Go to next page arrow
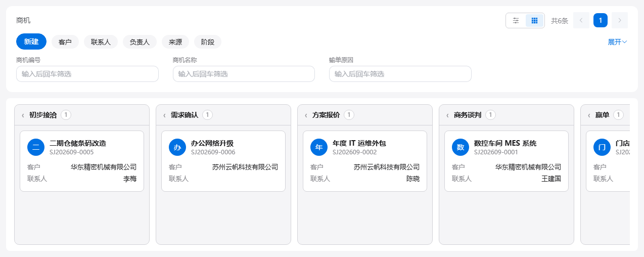The image size is (644, 257). (620, 20)
